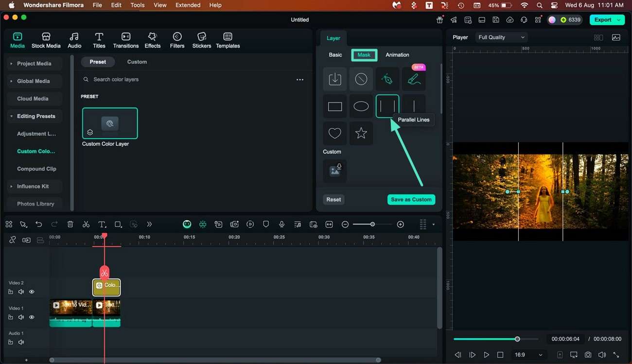Switch to the Custom color layers tab
This screenshot has height=364, width=632.
click(137, 62)
